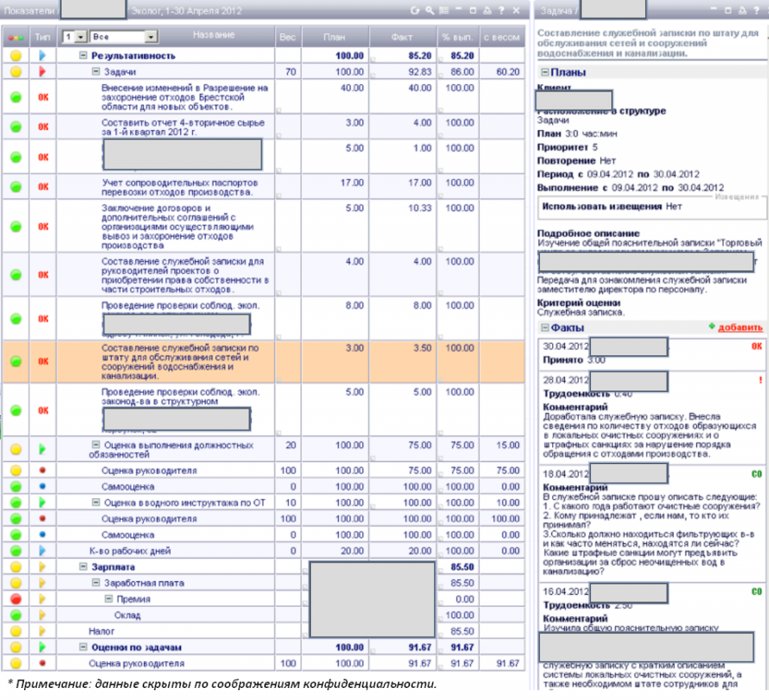Click Факт value 92.83 in Задачи row
Image resolution: width=769 pixels, height=700 pixels.
(420, 72)
